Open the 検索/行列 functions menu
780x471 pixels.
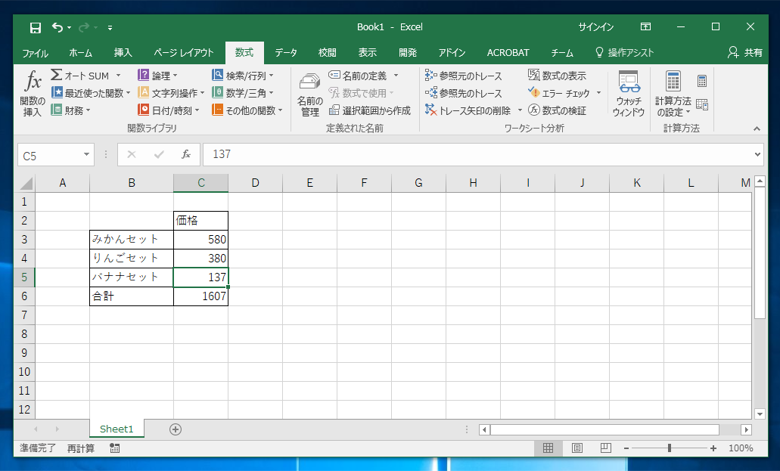point(243,76)
